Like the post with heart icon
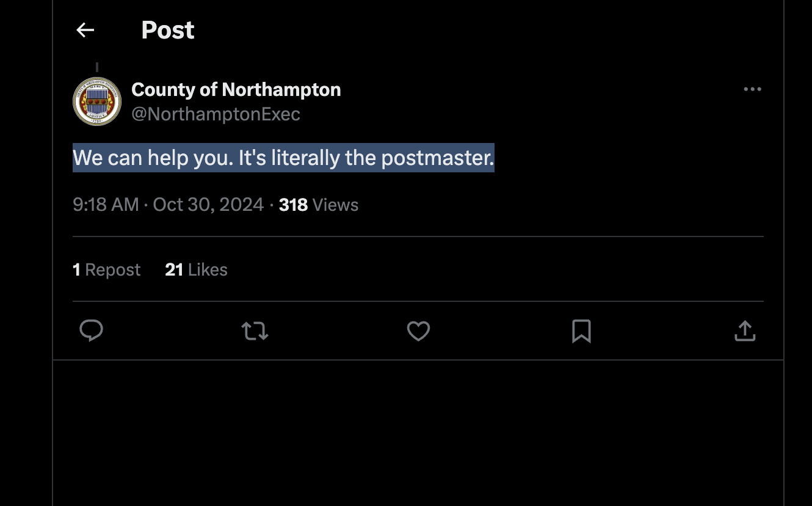 point(418,331)
